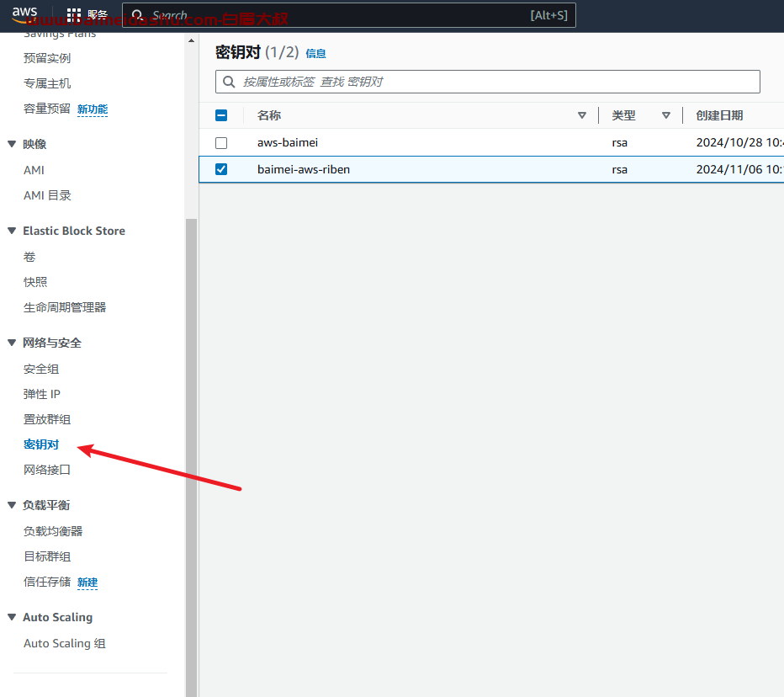Screen dimensions: 784x697
Task: Open 卷 under Elastic Block Store
Action: [29, 257]
